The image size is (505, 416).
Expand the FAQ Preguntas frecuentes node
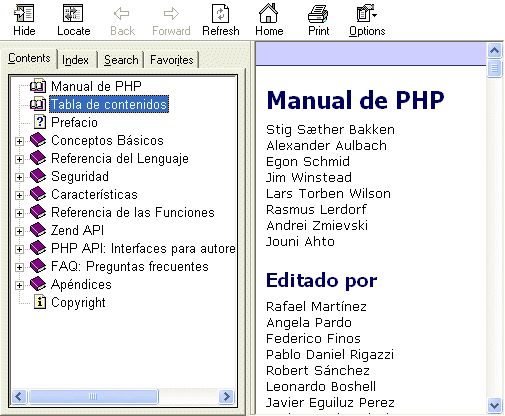19,267
